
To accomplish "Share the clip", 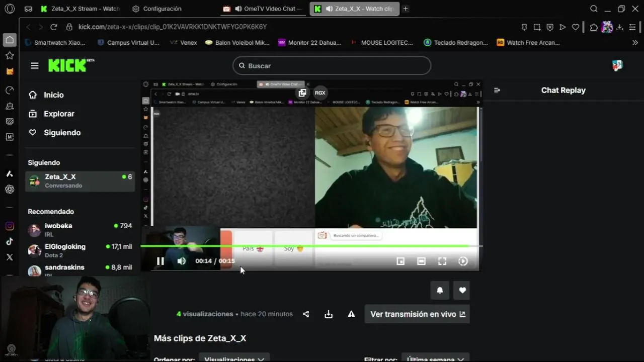I will pyautogui.click(x=306, y=314).
